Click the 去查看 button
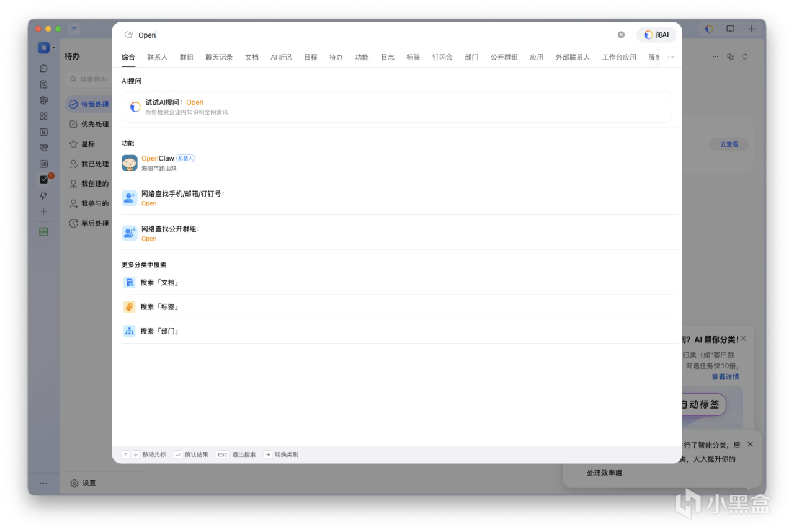 click(729, 144)
